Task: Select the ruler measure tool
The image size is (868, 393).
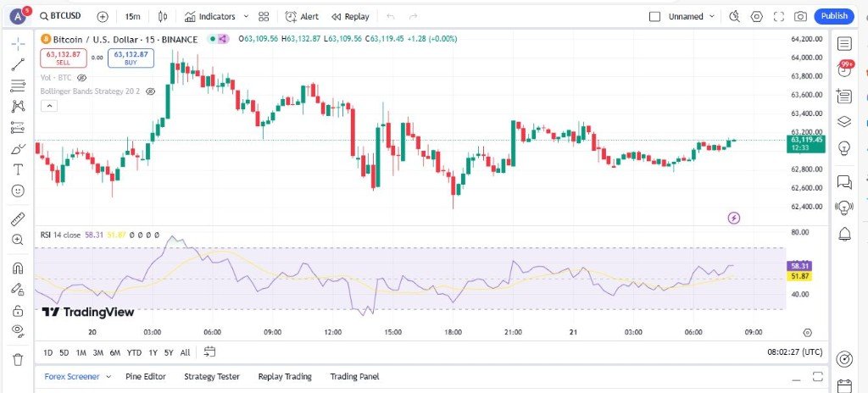Action: tap(19, 219)
